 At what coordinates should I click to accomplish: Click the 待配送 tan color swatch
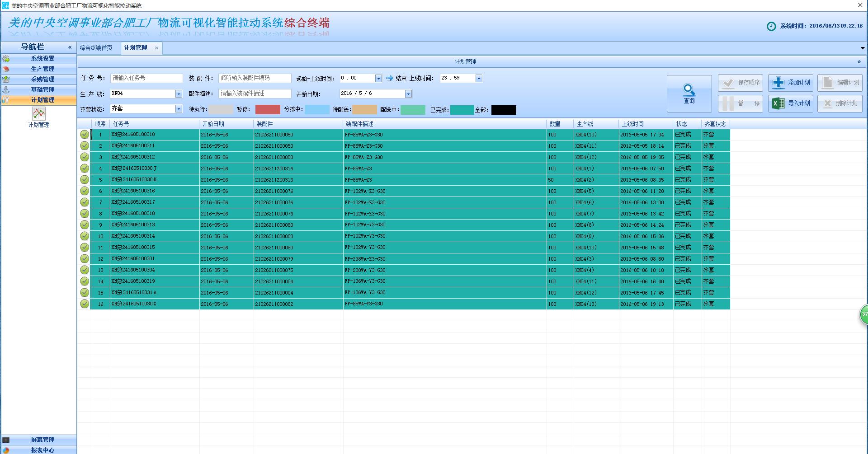364,110
